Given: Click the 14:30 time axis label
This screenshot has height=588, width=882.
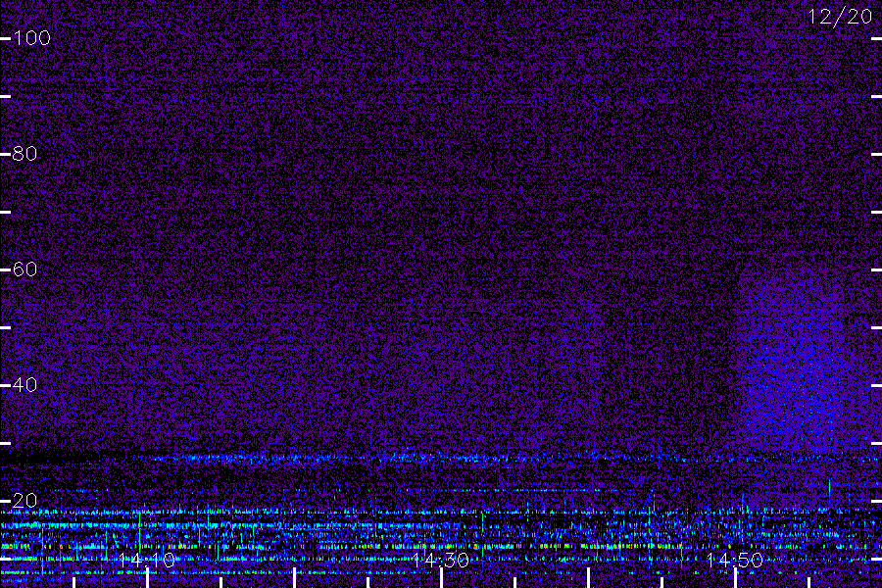Looking at the screenshot, I should coord(440,561).
